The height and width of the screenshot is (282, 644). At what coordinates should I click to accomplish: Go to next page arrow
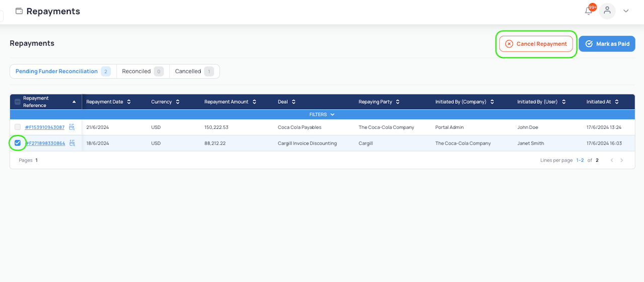coord(622,160)
